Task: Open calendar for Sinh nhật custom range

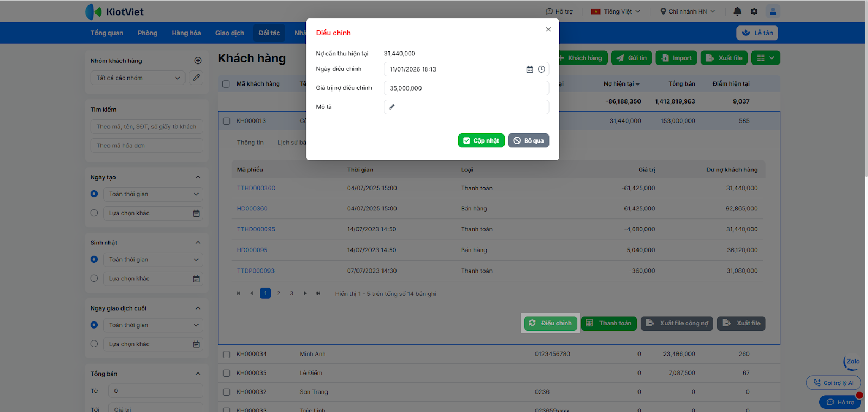Action: (x=196, y=279)
